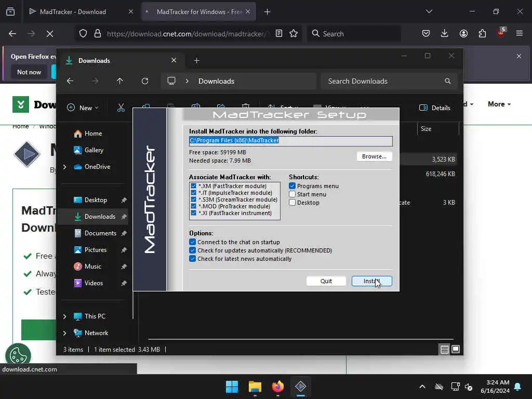The image size is (532, 399).
Task: Toggle the Programs menu shortcut checkbox
Action: (x=292, y=186)
